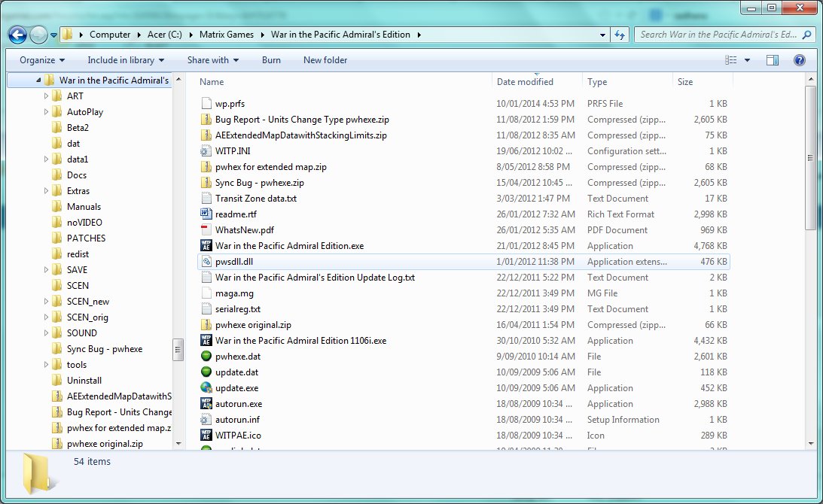This screenshot has width=823, height=504.
Task: Select the pwsdll.dll file icon
Action: (x=206, y=261)
